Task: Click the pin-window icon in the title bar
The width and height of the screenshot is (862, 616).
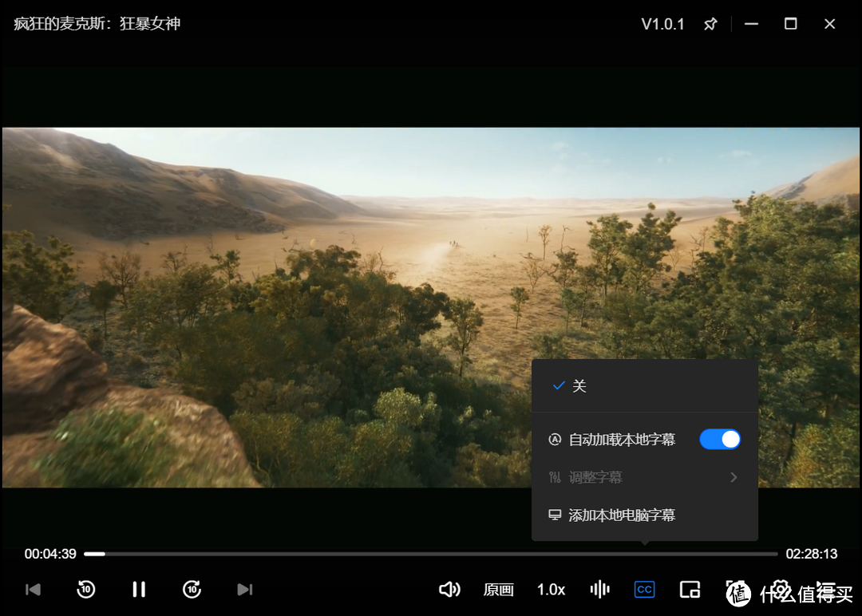Action: [710, 24]
